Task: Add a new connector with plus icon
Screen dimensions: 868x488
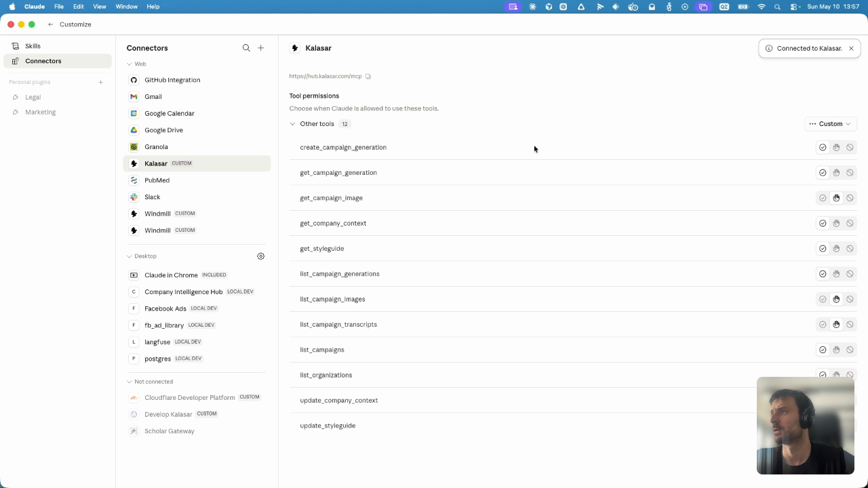Action: click(261, 48)
